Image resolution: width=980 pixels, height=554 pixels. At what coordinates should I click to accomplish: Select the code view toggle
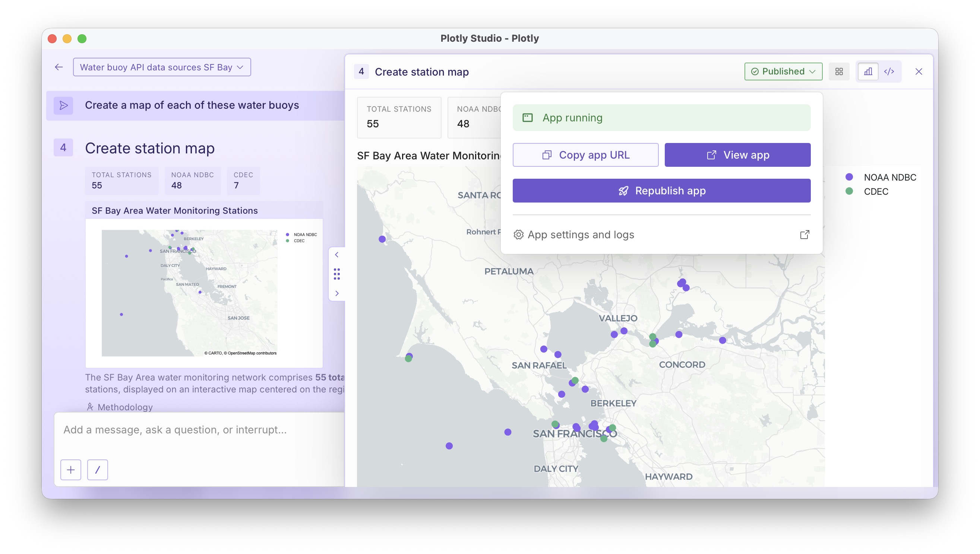coord(889,71)
